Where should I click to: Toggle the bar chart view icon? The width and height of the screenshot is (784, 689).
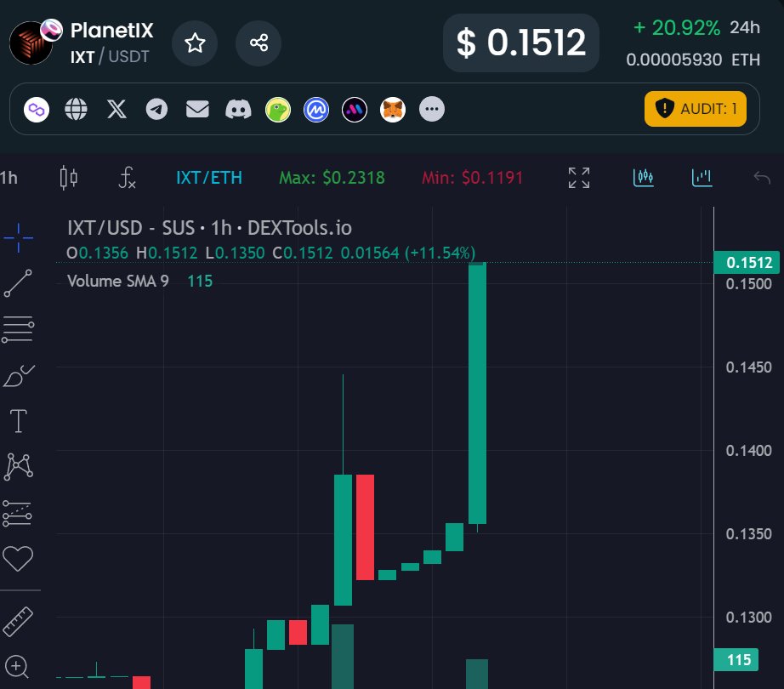click(702, 178)
